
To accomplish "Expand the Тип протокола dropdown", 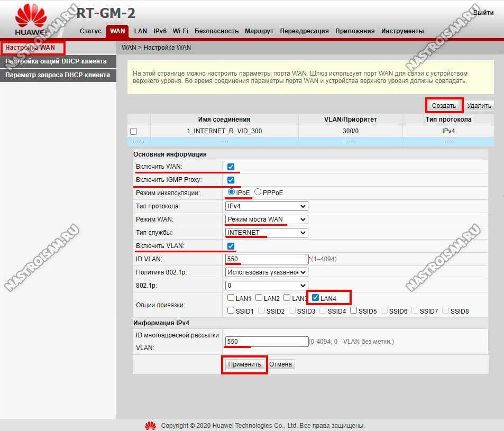I will [267, 206].
